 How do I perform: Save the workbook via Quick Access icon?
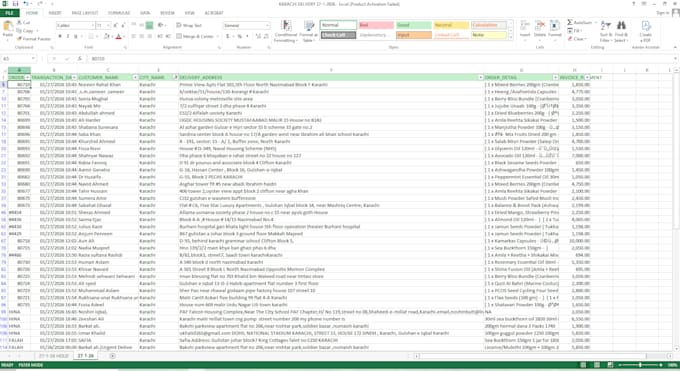[x=16, y=4]
